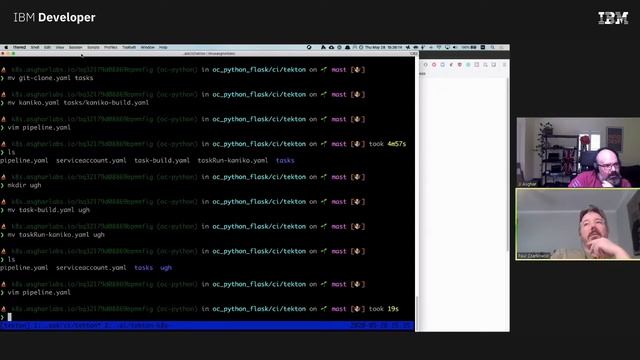Click 'task-build.yaml' in the first ls output
This screenshot has width=640, height=360.
(162, 160)
